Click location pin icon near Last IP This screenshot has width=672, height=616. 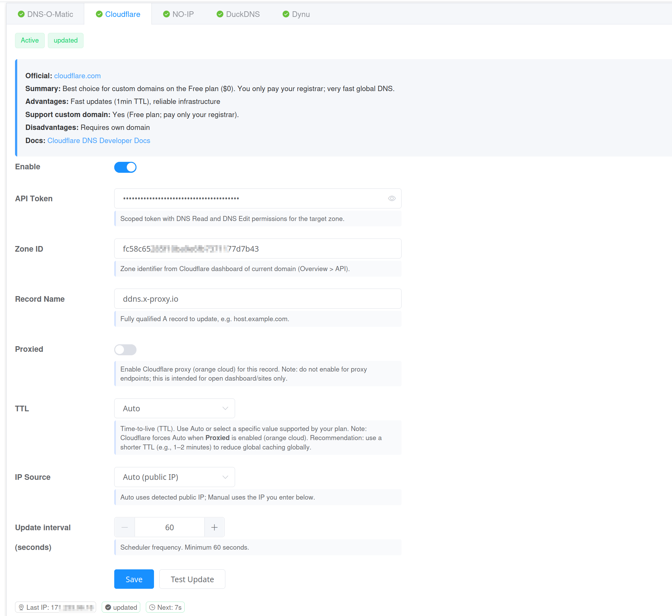coord(21,607)
